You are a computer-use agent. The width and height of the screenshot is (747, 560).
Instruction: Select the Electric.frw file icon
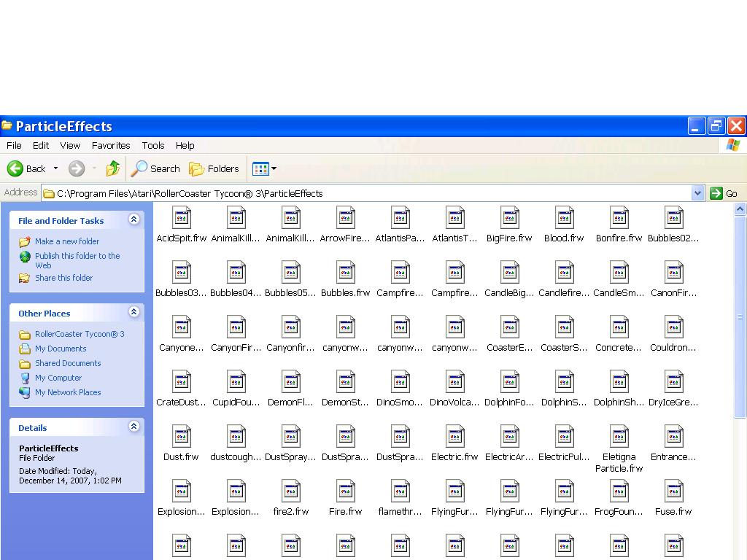[x=454, y=437]
